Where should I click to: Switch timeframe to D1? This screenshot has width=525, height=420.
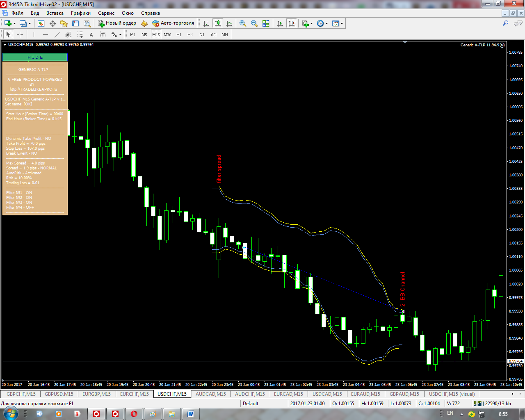(202, 34)
